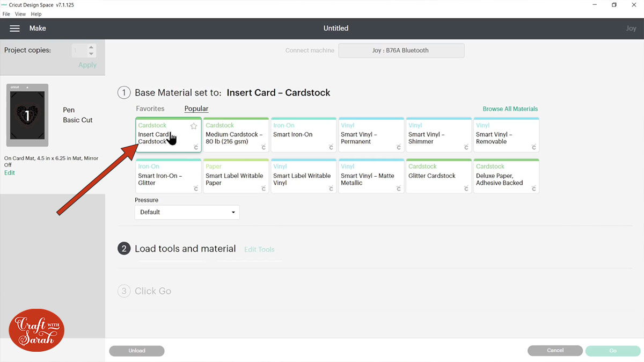Select the Smart Vinyl – Permanent material
Image resolution: width=644 pixels, height=362 pixels.
(370, 134)
